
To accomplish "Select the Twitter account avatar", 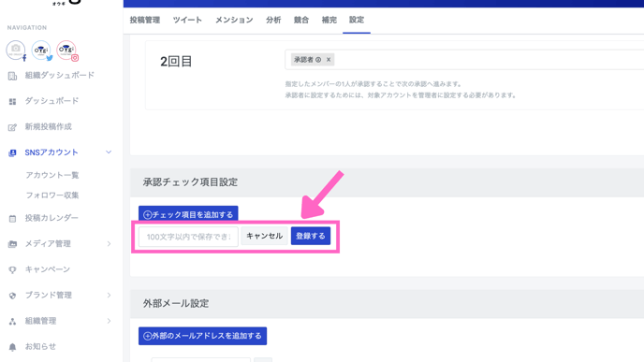I will 41,51.
